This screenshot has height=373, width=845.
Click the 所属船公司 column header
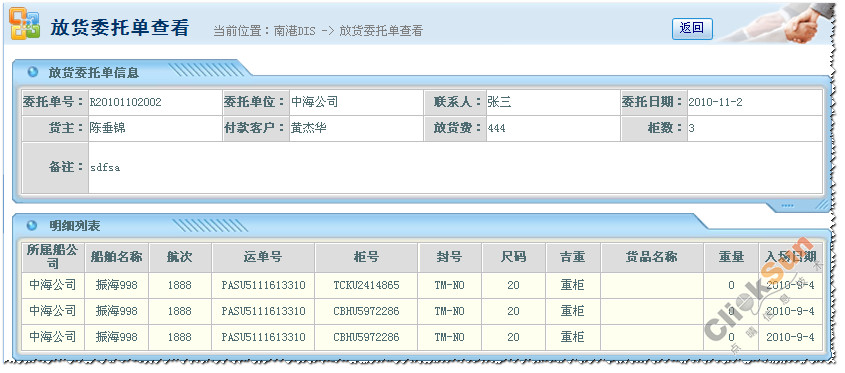(x=53, y=257)
